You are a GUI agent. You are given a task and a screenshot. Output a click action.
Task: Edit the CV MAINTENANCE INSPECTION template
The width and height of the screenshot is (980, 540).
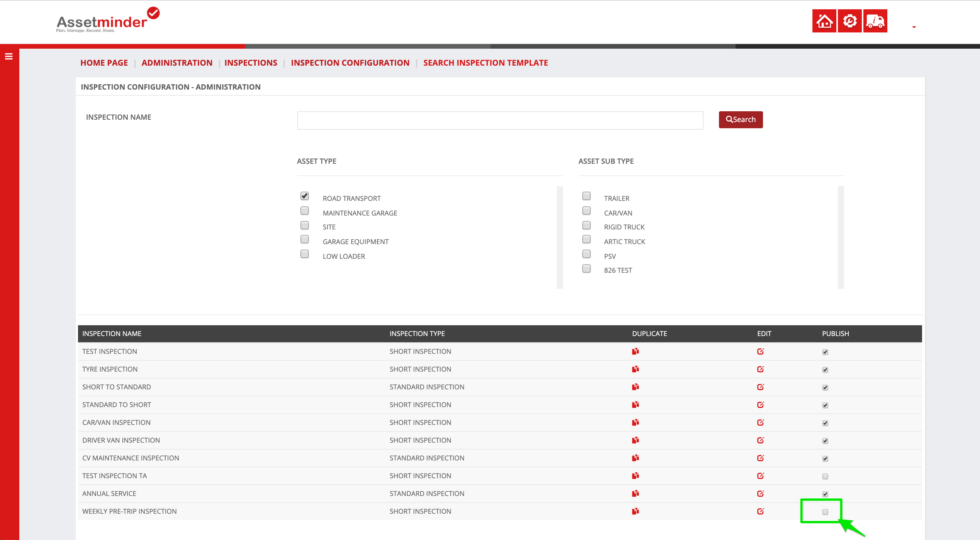(761, 458)
